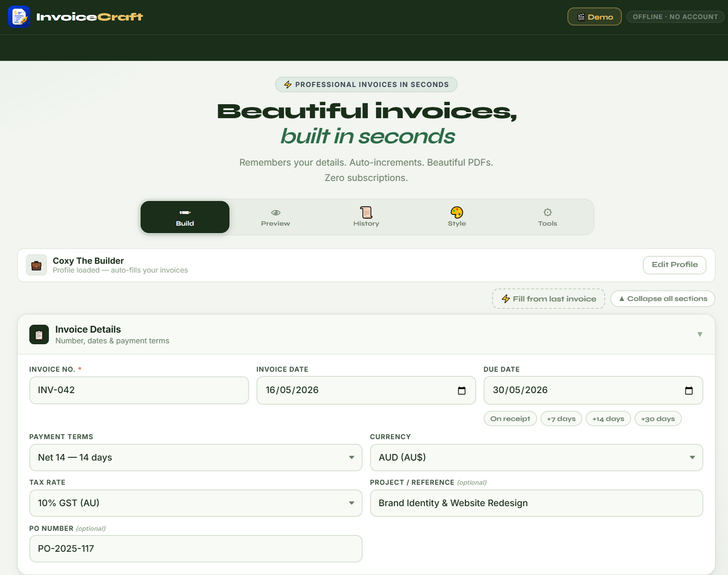Open the Due Date calendar picker icon
The height and width of the screenshot is (575, 728).
point(689,390)
